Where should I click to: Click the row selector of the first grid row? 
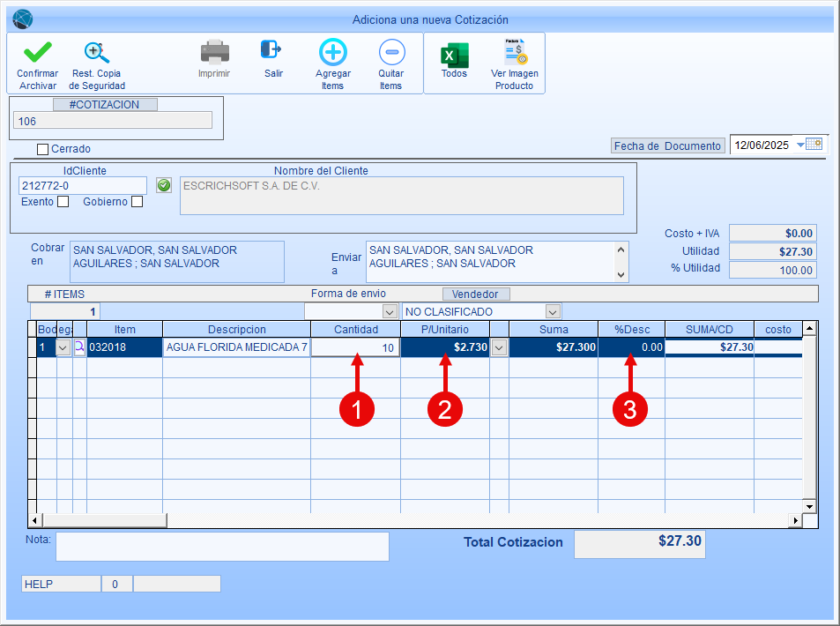32,347
